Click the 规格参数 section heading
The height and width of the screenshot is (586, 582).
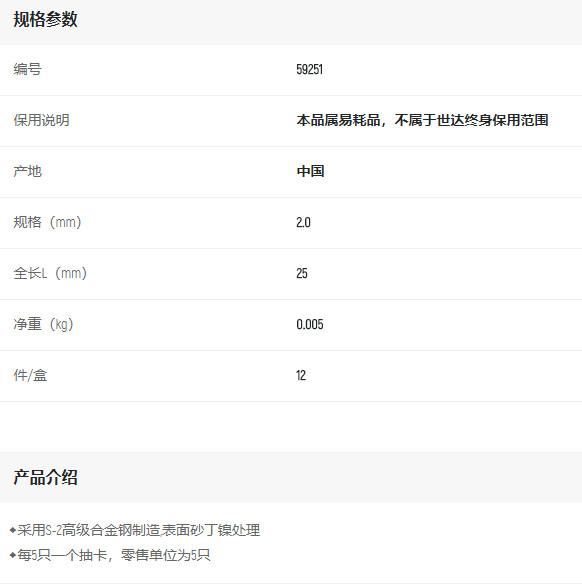pyautogui.click(x=45, y=19)
